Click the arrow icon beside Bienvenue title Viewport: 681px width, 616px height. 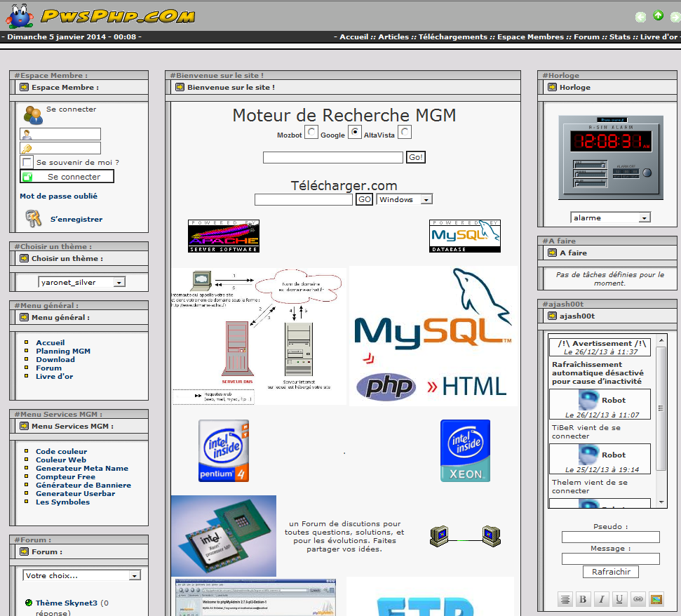180,87
